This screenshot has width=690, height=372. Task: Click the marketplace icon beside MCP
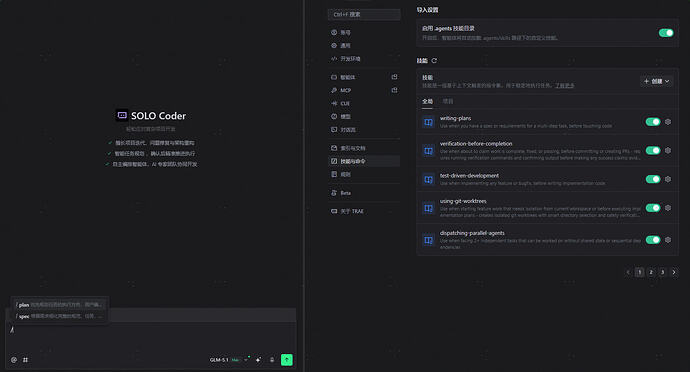(x=394, y=90)
